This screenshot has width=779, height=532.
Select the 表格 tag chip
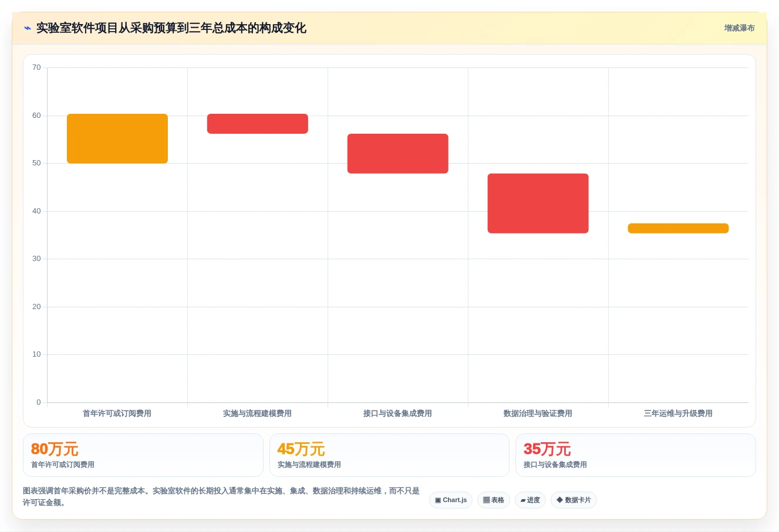494,500
